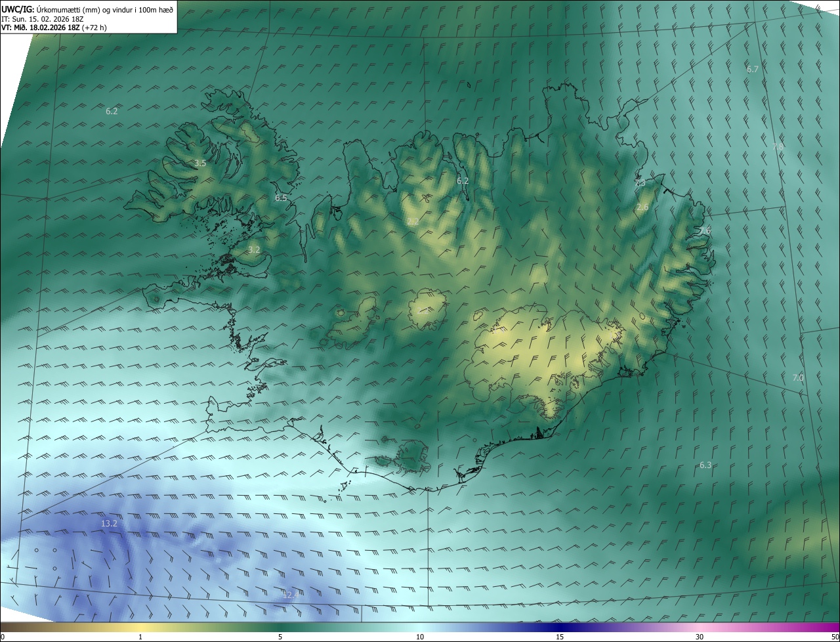Image resolution: width=840 pixels, height=642 pixels.
Task: Click the colorbar tick label 5
Action: (280, 637)
